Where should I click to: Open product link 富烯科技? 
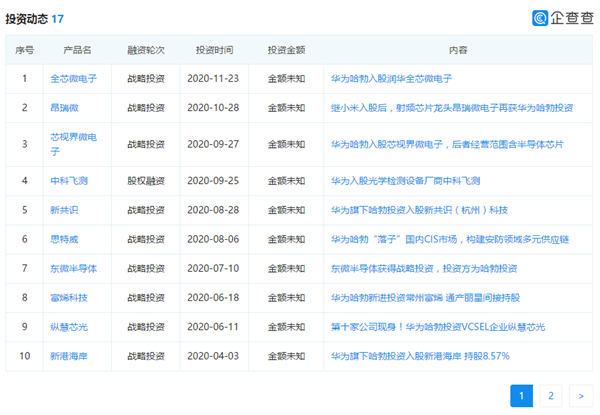pyautogui.click(x=69, y=298)
